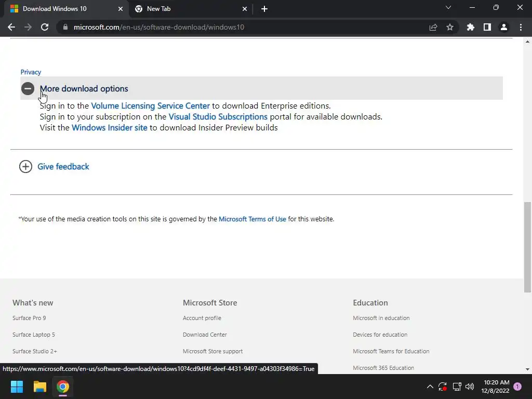Click the page vertical scrollbar thumb
532x399 pixels.
(527, 247)
